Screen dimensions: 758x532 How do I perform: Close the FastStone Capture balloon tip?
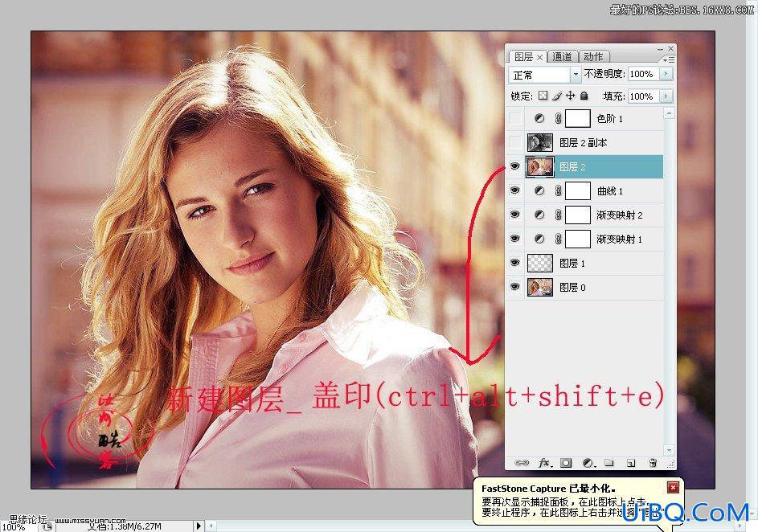pos(673,487)
